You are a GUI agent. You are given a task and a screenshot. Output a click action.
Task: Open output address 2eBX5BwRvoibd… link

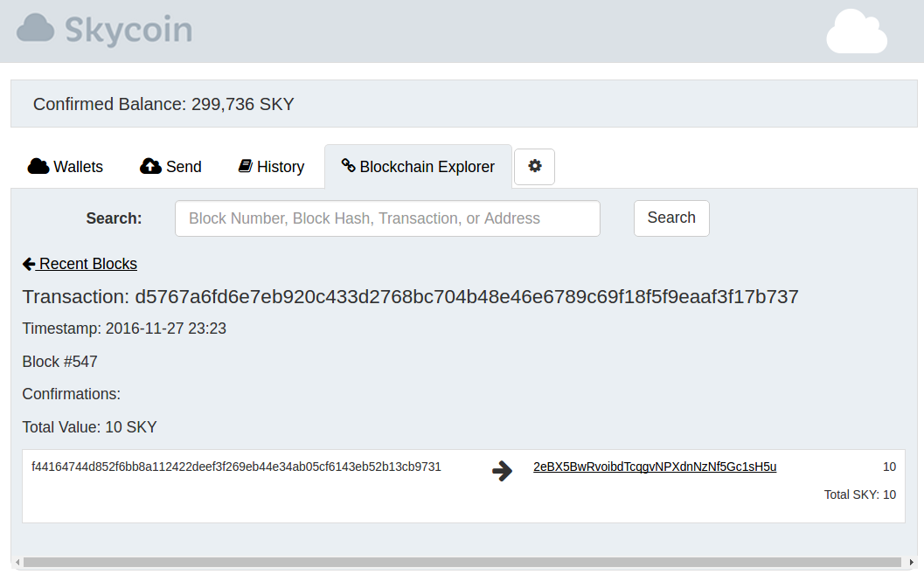pyautogui.click(x=655, y=467)
